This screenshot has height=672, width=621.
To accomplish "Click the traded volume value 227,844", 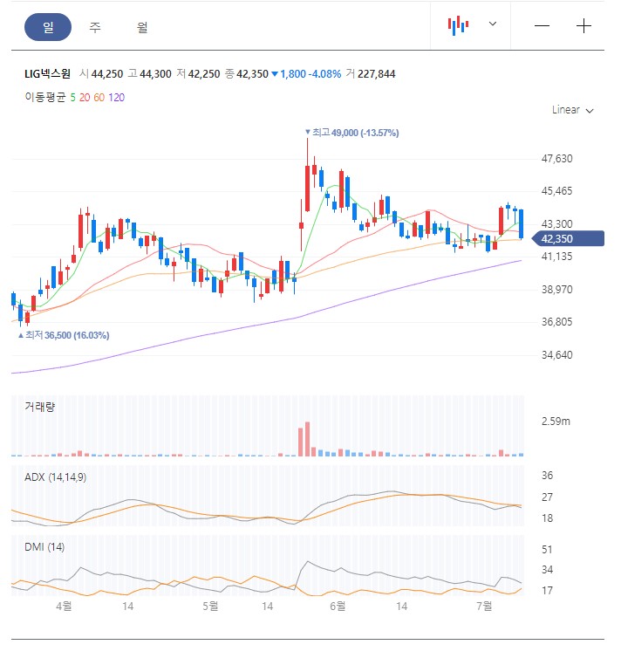I will coord(377,74).
